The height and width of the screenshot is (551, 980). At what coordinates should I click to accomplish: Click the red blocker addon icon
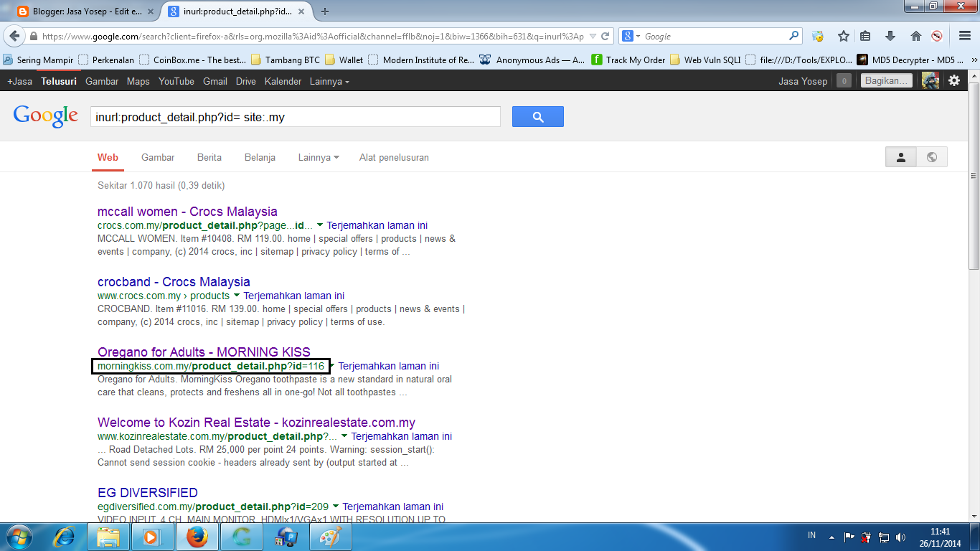coord(936,36)
